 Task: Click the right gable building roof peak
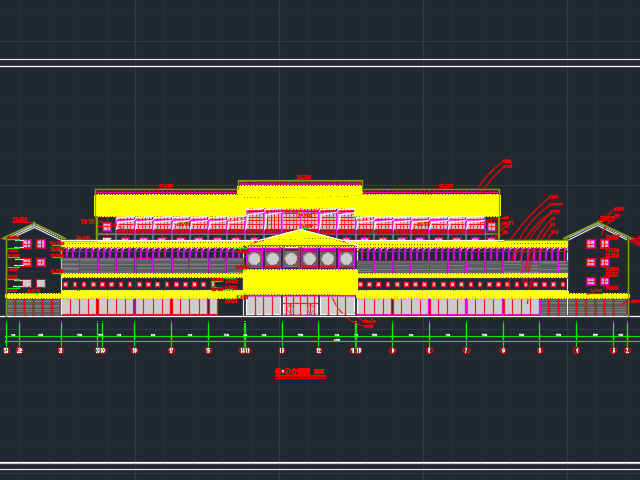click(x=598, y=224)
